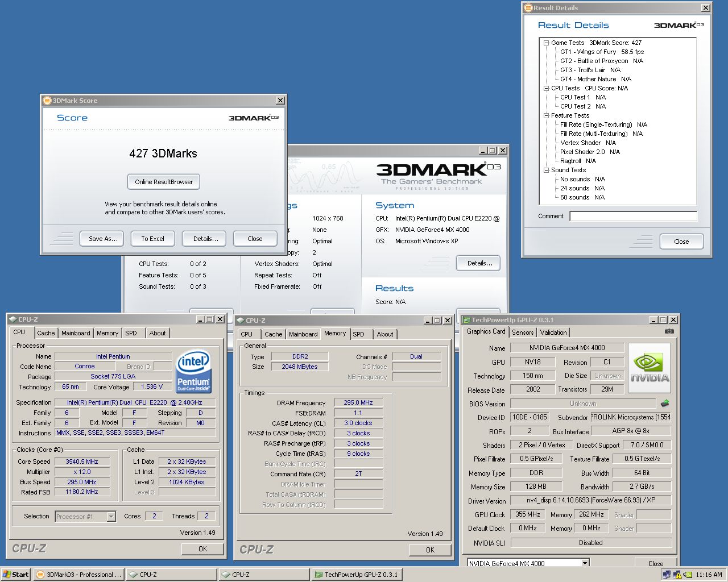Click Close in the Result Details window
The image size is (728, 582).
(681, 242)
